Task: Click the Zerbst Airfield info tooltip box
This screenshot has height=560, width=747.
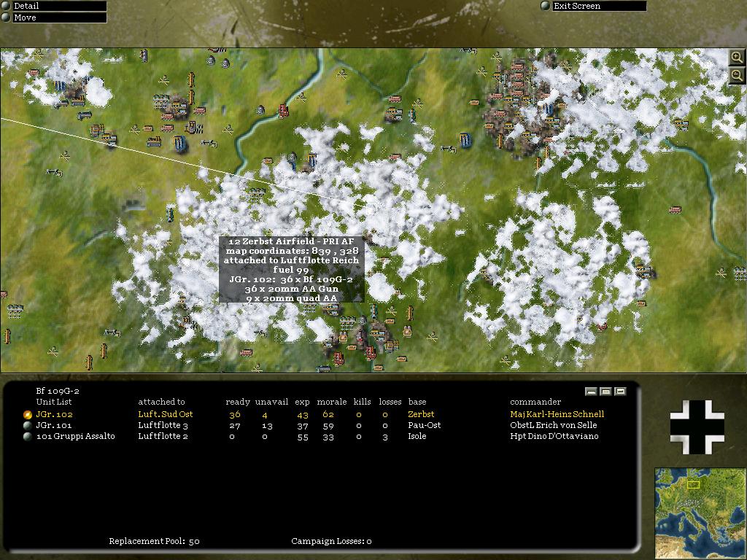Action: click(x=292, y=270)
